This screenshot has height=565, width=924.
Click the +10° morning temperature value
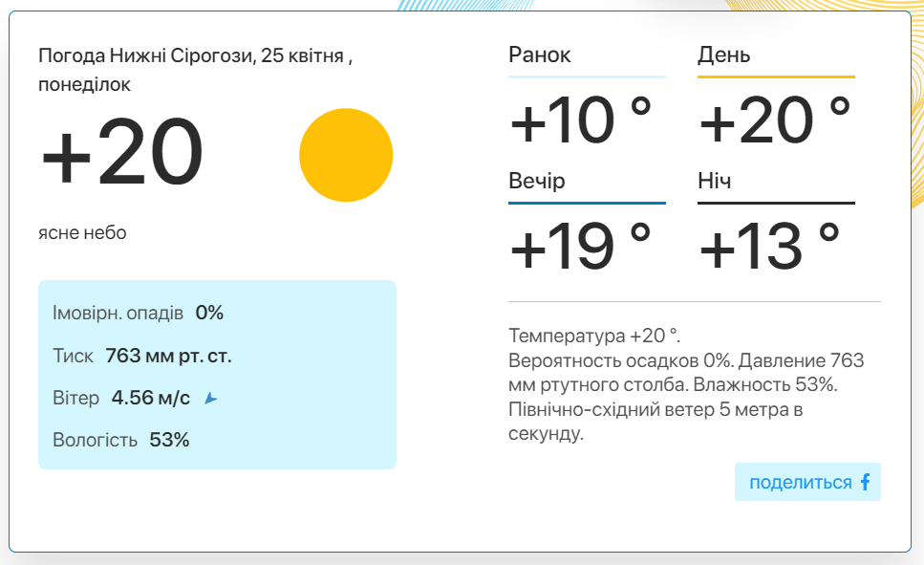580,120
